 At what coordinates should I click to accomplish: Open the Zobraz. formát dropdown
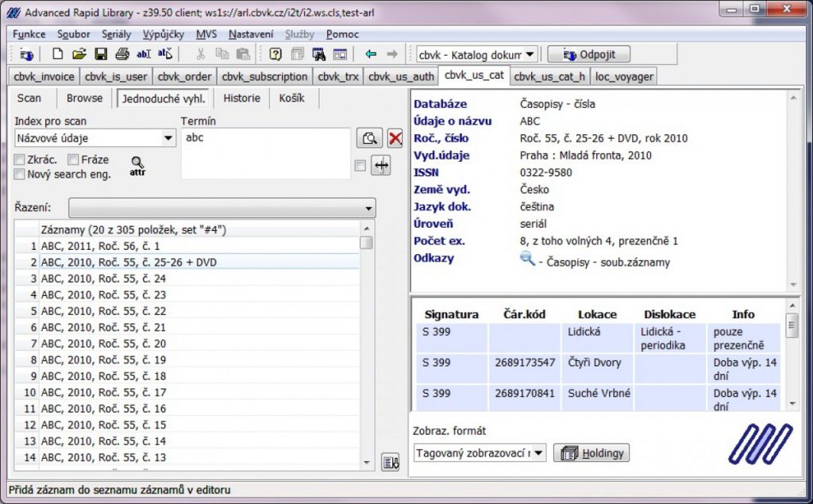point(539,453)
